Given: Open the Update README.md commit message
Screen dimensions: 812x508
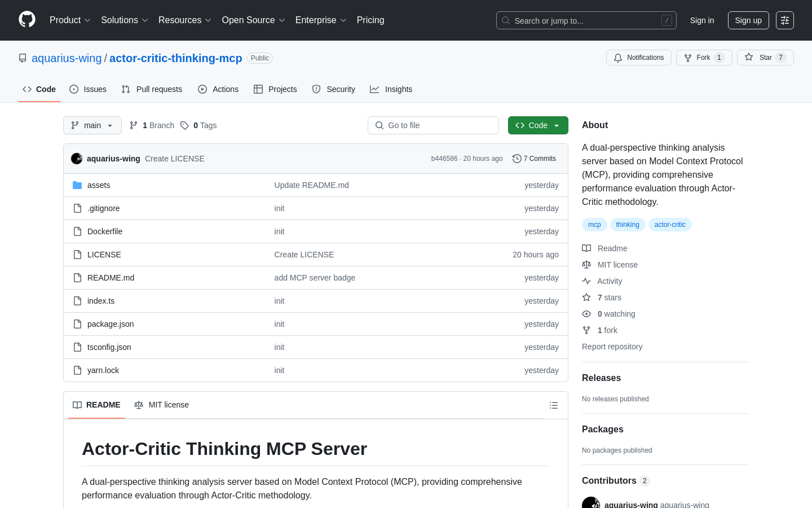Looking at the screenshot, I should coord(312,185).
